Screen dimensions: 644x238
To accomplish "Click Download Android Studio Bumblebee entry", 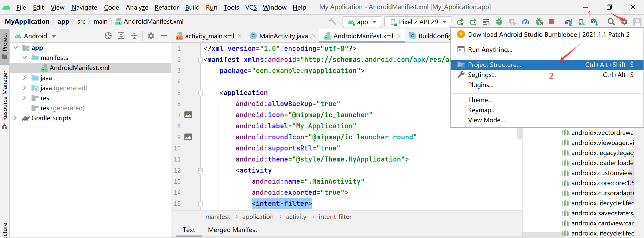I will click(x=547, y=34).
